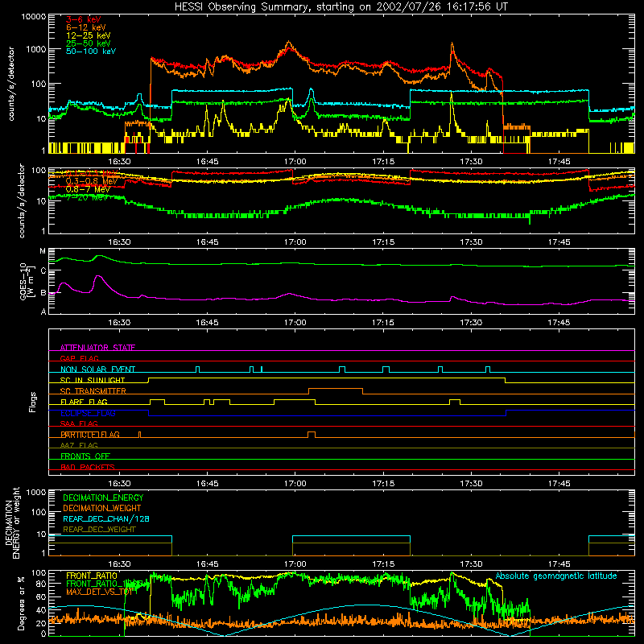Image resolution: width=644 pixels, height=644 pixels.
Task: Select the '50-100 keV' legend label
Action: [x=91, y=52]
